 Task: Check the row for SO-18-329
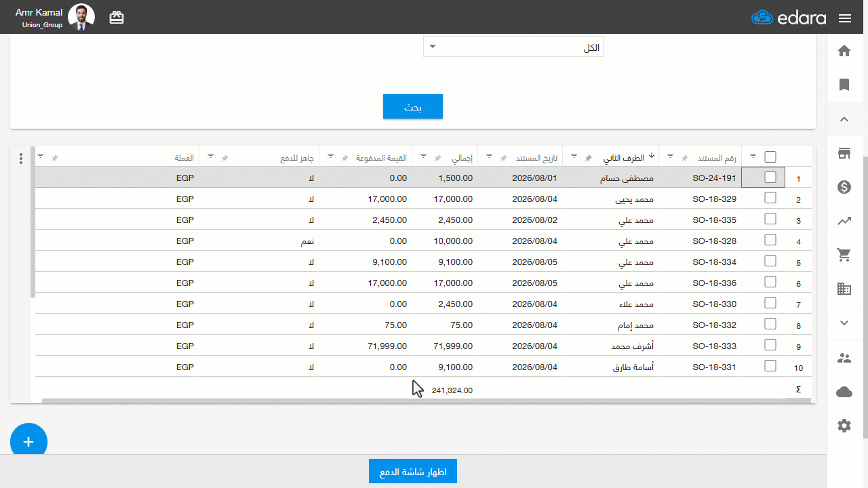tap(770, 198)
